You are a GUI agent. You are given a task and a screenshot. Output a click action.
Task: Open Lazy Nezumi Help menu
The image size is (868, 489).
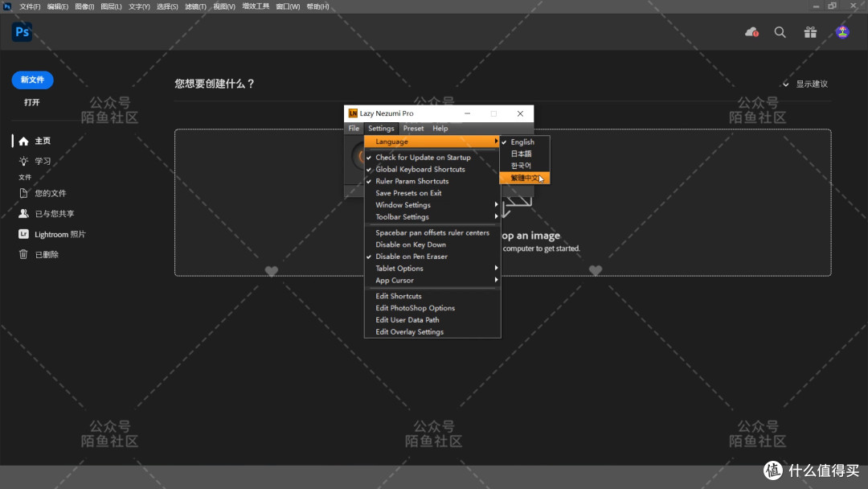[x=440, y=129]
